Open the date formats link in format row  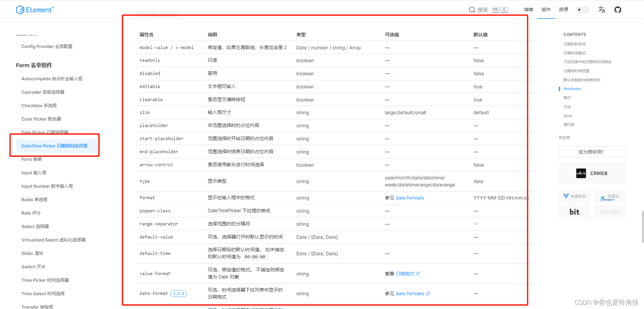click(x=410, y=198)
